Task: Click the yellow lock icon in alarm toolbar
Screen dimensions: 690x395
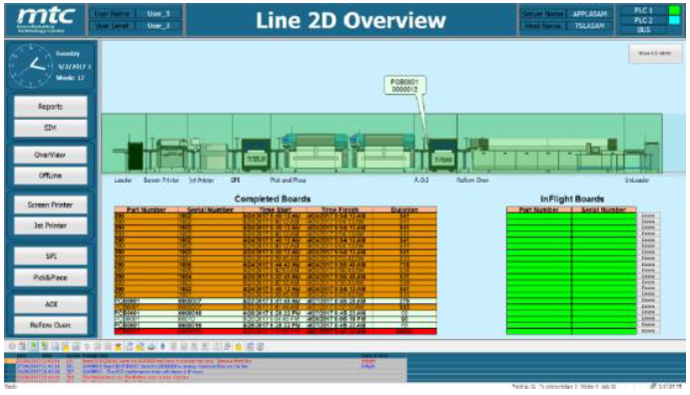Action: tap(239, 347)
